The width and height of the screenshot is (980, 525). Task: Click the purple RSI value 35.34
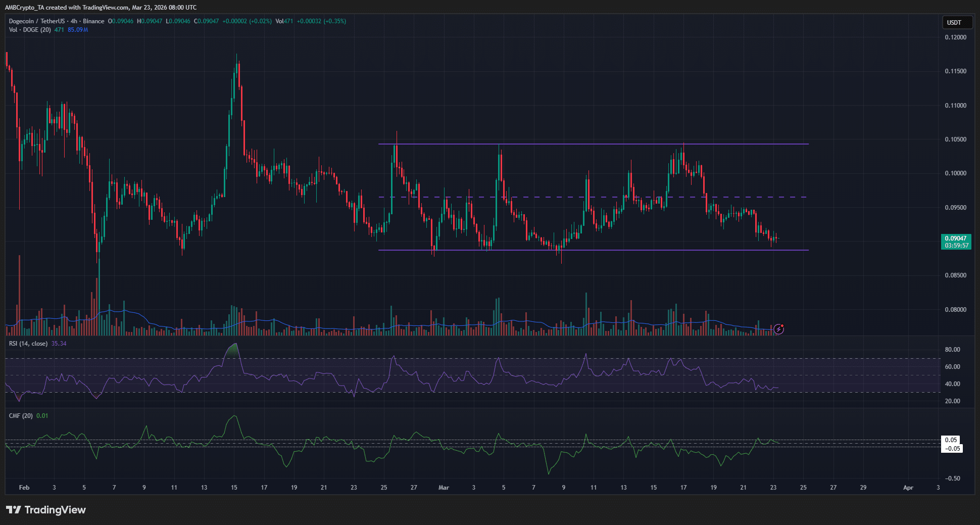(x=59, y=344)
